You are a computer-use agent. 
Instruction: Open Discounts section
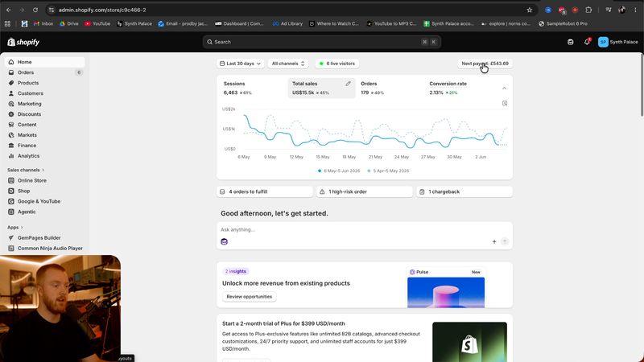[x=45, y=114]
